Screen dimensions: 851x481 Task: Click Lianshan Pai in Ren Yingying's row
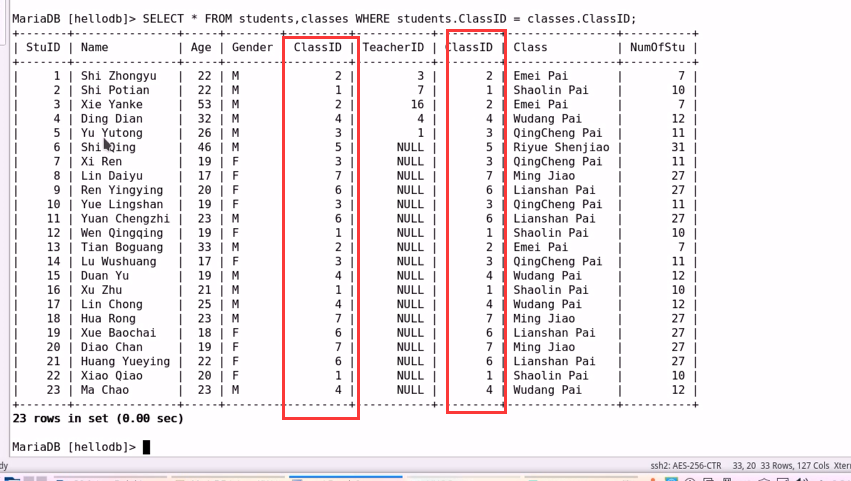555,190
